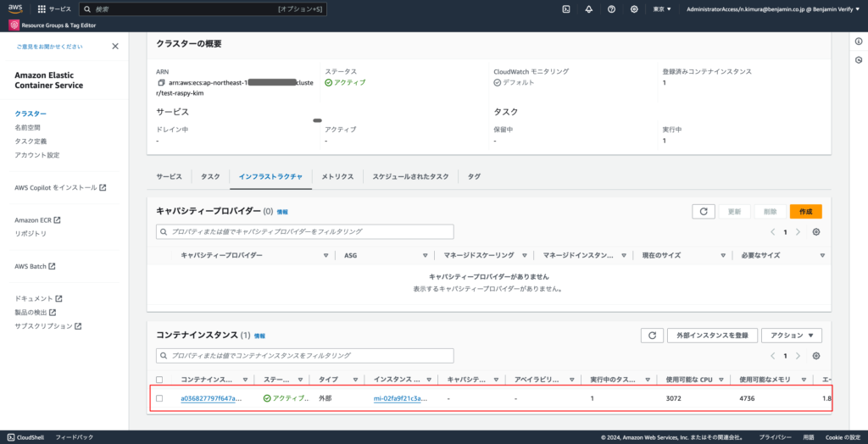Open AWS Batch external link

click(35, 266)
